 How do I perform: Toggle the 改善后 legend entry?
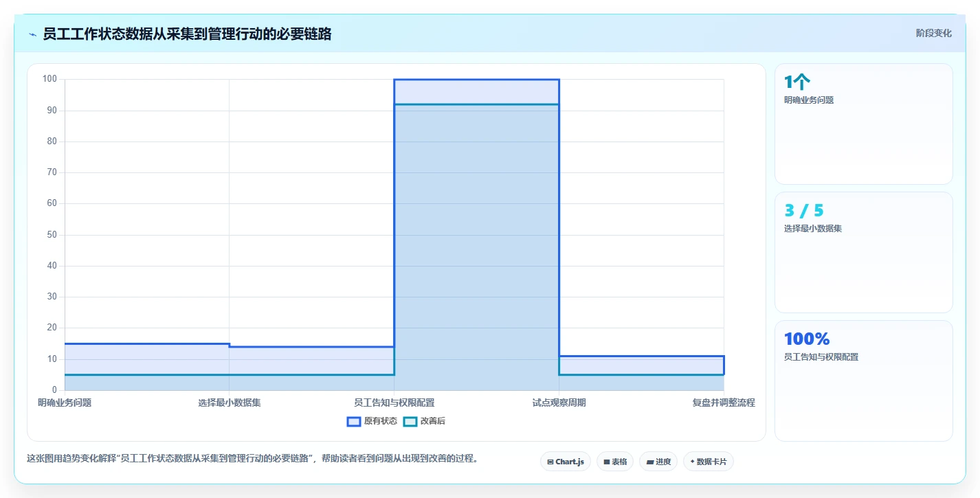[424, 421]
